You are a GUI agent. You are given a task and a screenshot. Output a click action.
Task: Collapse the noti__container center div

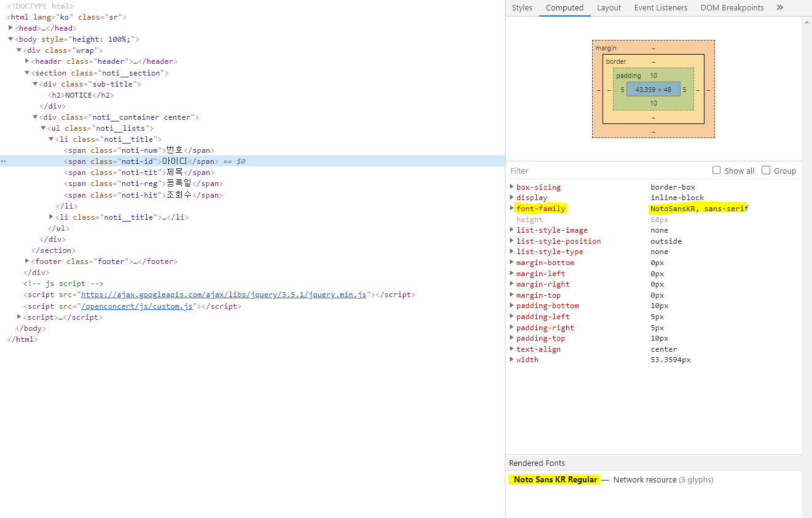coord(35,117)
